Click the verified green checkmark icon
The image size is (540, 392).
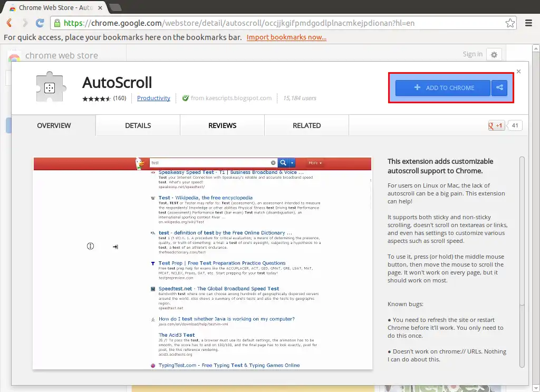coord(185,98)
